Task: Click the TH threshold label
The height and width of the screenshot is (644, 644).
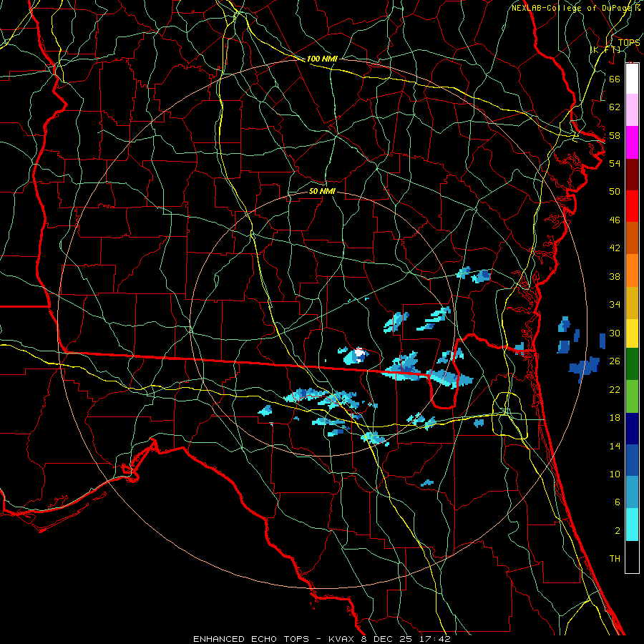Action: [615, 559]
